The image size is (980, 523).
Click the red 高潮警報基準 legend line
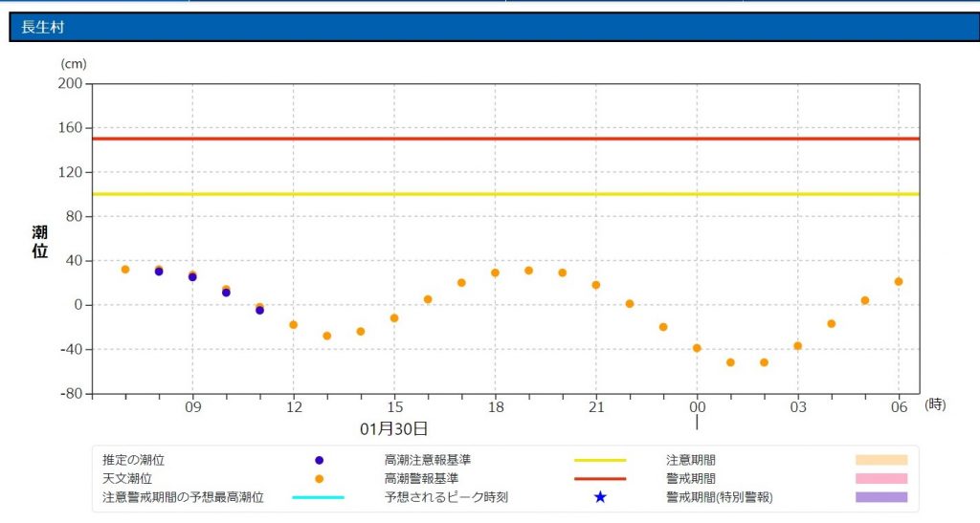coord(600,479)
